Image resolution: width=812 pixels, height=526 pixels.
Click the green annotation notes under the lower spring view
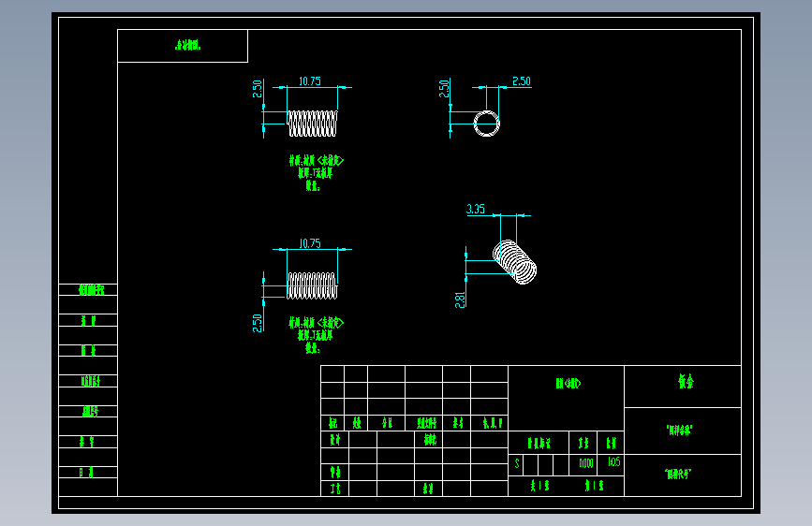pos(316,335)
